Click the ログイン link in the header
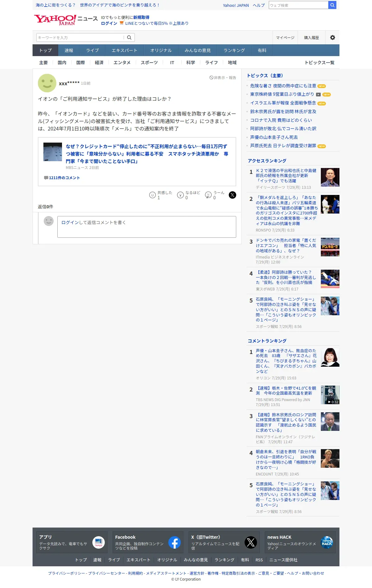The height and width of the screenshot is (588, 372). pos(109,23)
